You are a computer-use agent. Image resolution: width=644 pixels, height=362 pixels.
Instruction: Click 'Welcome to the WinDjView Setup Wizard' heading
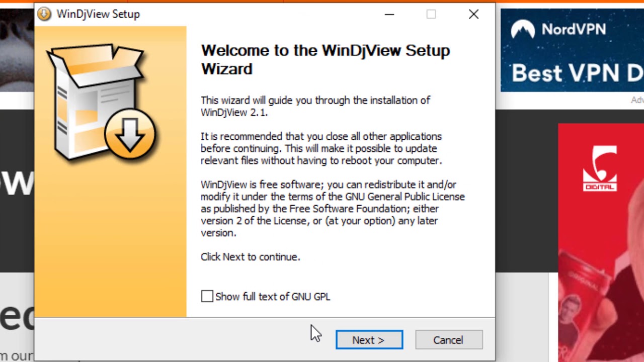pos(326,59)
